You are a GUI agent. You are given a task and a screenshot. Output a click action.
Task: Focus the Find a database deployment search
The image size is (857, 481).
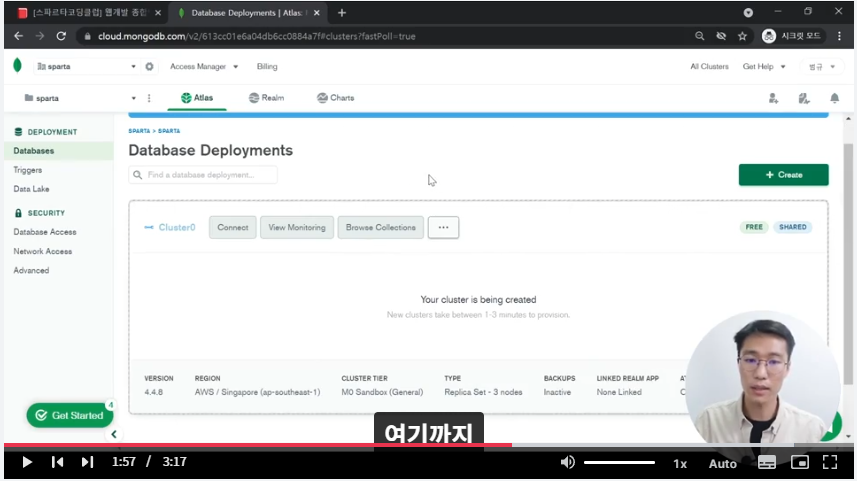[x=203, y=175]
